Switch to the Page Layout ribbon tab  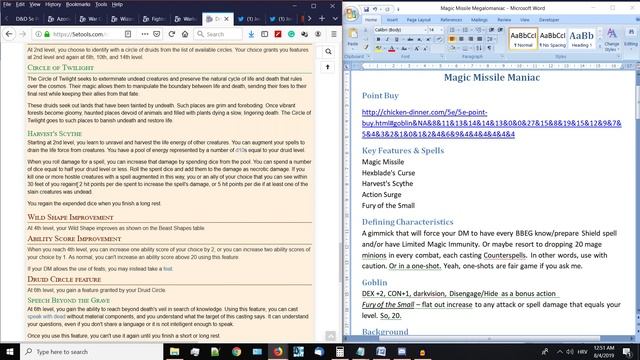pyautogui.click(x=419, y=20)
